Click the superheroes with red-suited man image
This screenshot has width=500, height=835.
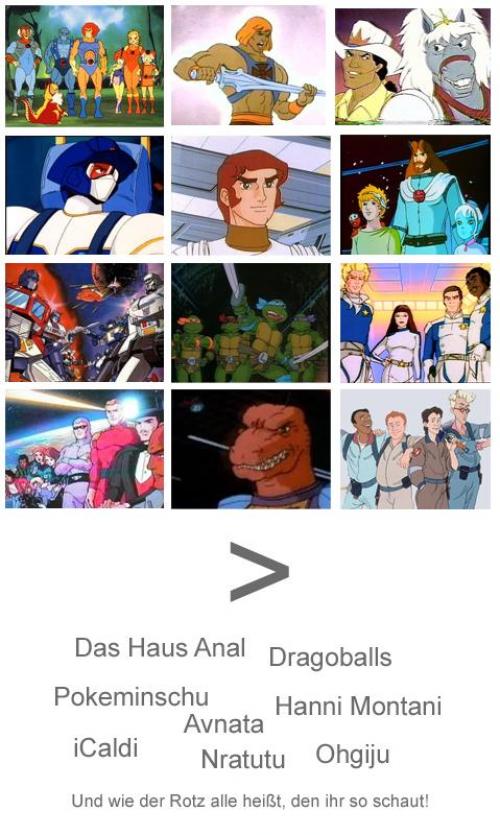[x=85, y=449]
